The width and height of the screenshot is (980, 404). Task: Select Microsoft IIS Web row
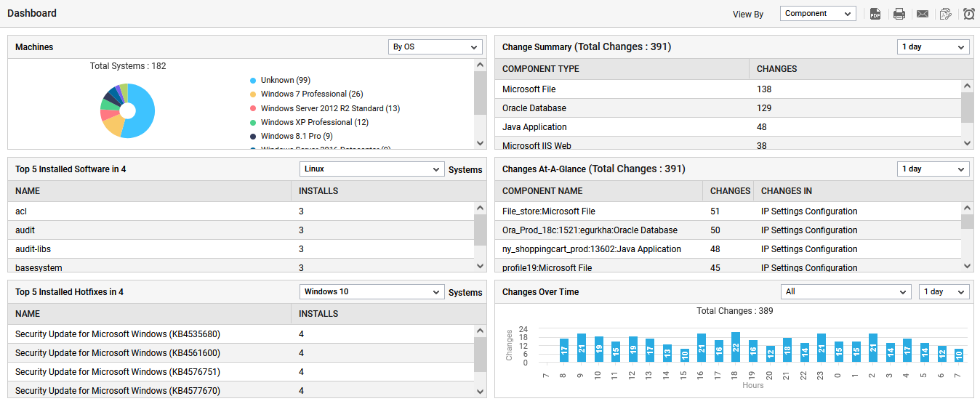(x=728, y=144)
